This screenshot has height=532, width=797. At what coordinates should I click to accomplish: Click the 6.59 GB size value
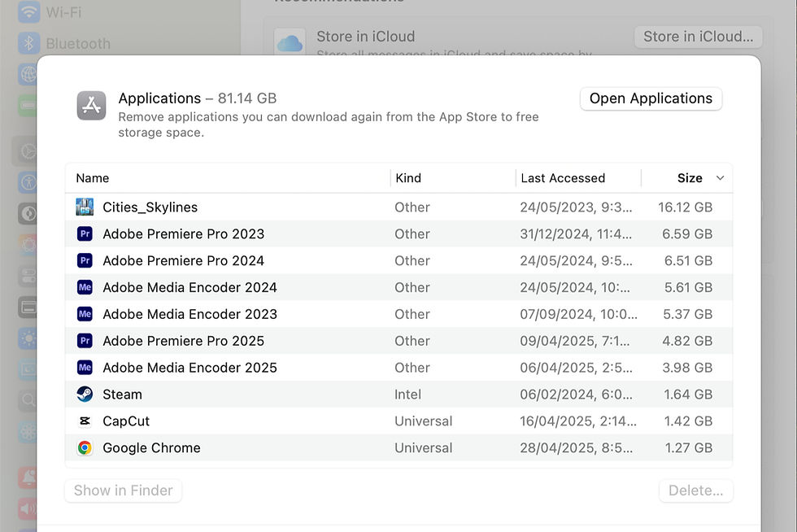[687, 234]
